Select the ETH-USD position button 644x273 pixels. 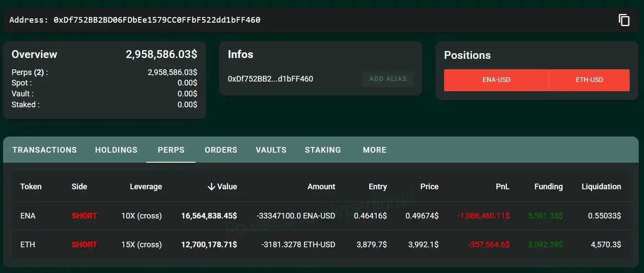tap(589, 80)
